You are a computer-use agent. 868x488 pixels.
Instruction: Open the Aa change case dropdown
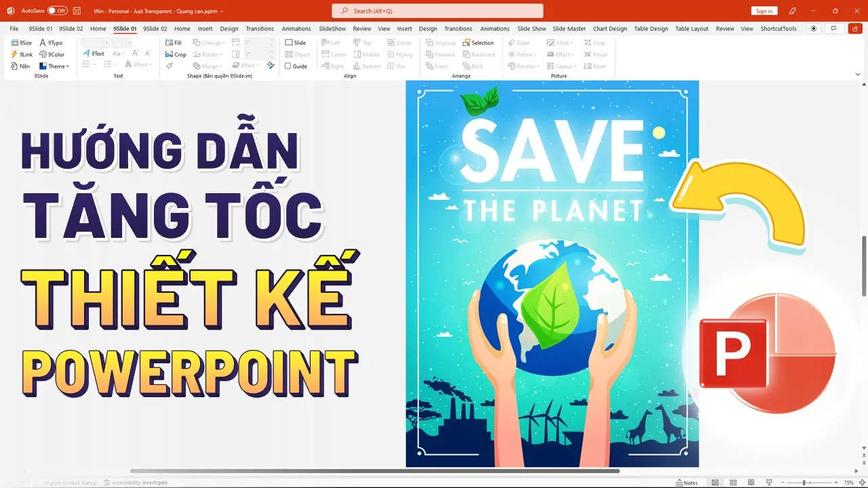[118, 54]
